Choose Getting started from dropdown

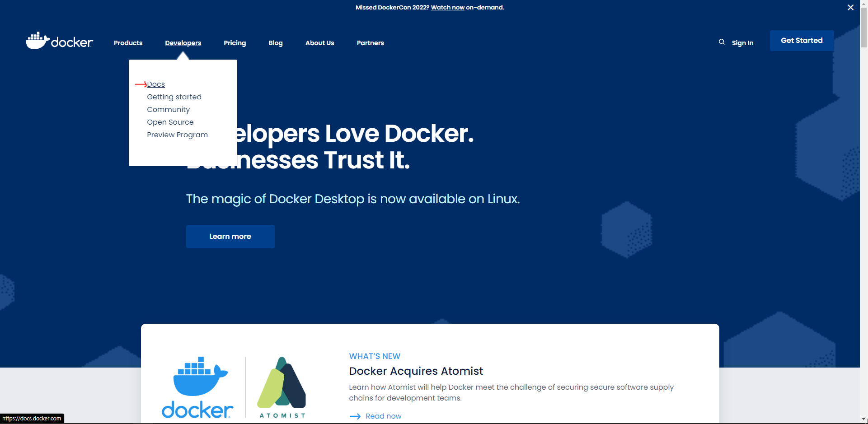(x=174, y=97)
